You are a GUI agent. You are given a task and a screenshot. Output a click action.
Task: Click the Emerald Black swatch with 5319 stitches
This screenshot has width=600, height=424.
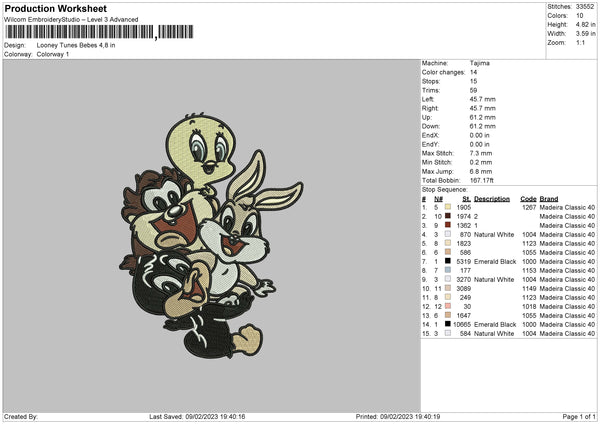[448, 261]
